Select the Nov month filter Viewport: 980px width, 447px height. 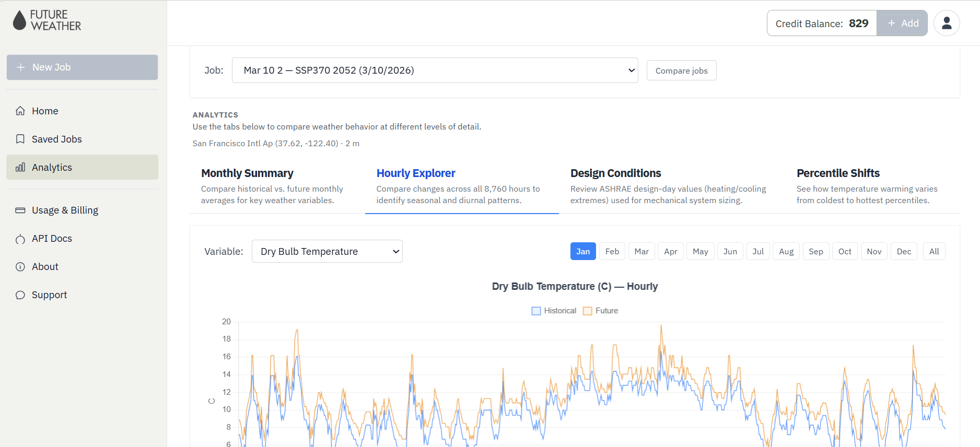click(874, 251)
